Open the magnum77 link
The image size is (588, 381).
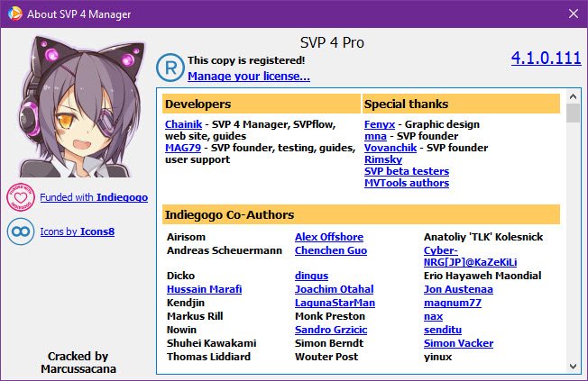[x=453, y=303]
